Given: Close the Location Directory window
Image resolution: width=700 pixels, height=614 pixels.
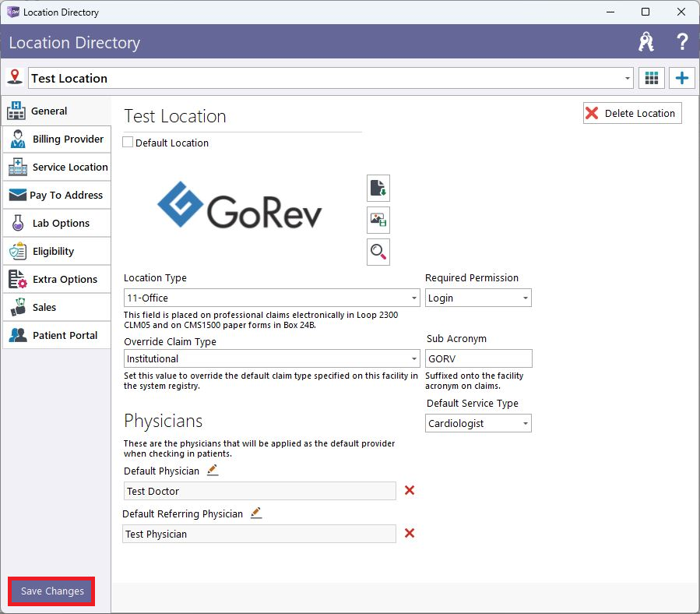Looking at the screenshot, I should (681, 12).
